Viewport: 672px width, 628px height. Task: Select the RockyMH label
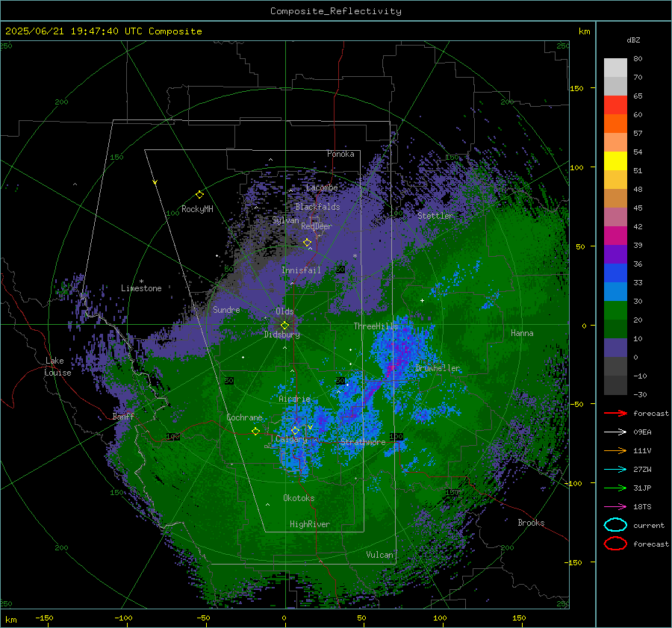pos(197,209)
